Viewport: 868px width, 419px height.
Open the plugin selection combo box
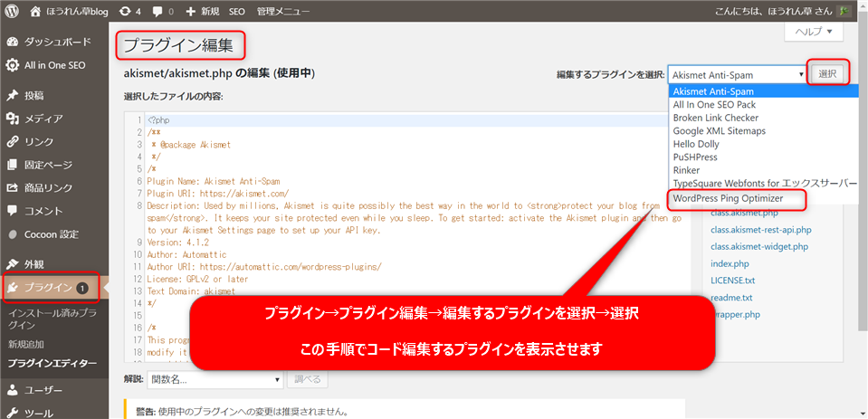(738, 75)
